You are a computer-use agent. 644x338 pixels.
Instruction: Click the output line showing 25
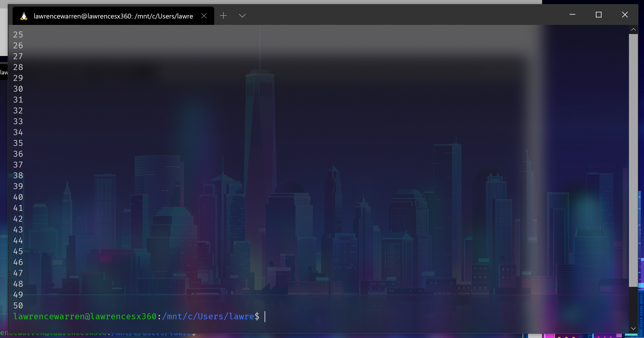point(18,34)
